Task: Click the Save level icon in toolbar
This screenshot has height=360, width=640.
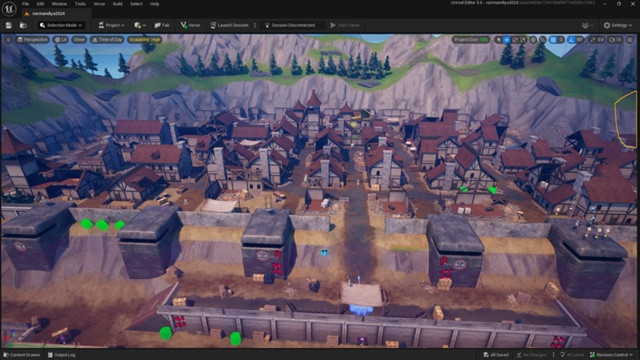Action: [x=9, y=25]
